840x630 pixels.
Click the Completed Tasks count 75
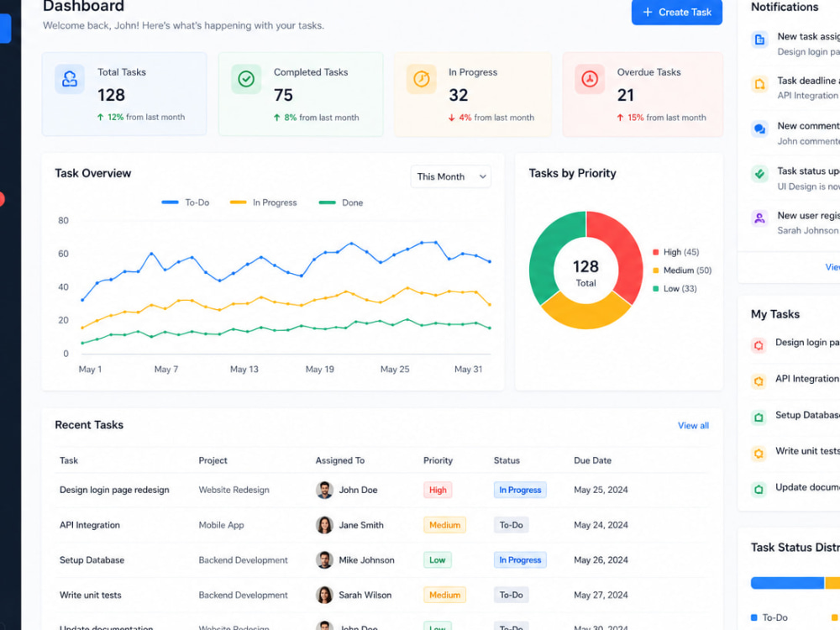[x=283, y=95]
